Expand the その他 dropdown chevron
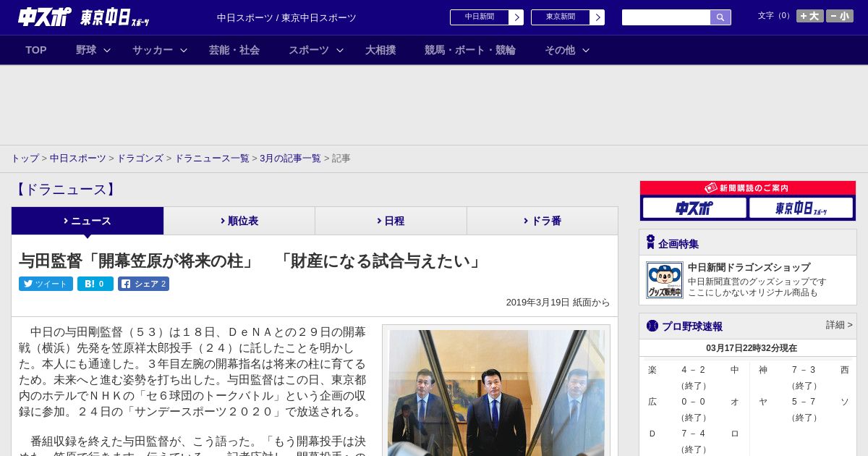Viewport: 868px width, 456px height. pyautogui.click(x=586, y=50)
